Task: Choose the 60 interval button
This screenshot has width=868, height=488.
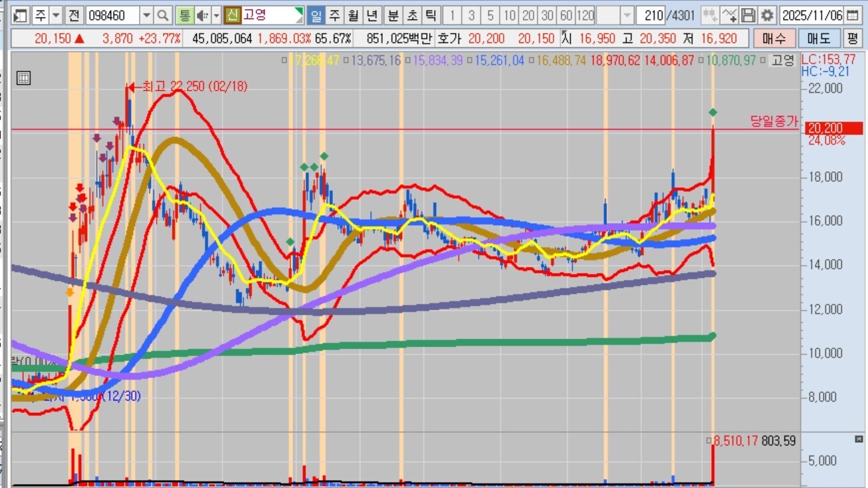Action: pyautogui.click(x=566, y=15)
